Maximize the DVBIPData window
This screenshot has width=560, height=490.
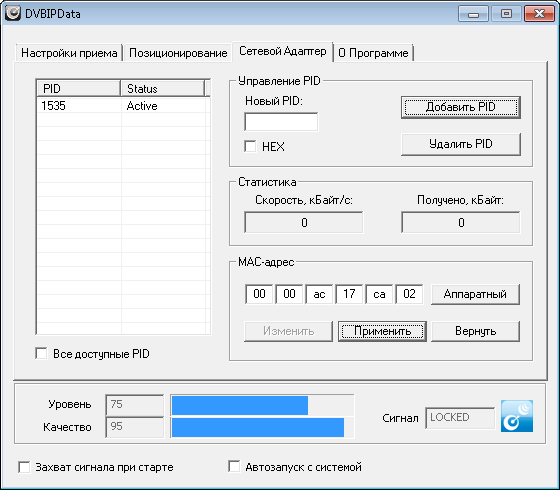coord(506,14)
